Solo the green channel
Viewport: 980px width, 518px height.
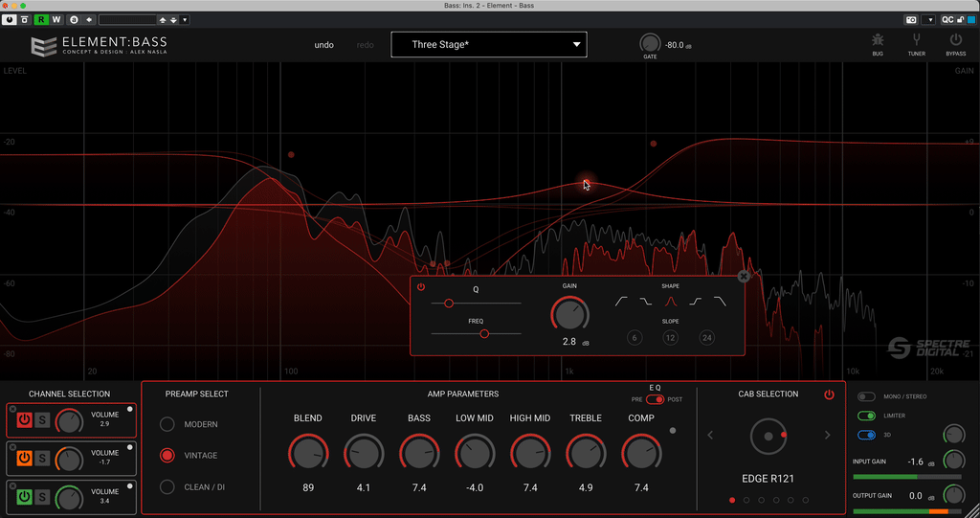(x=42, y=497)
